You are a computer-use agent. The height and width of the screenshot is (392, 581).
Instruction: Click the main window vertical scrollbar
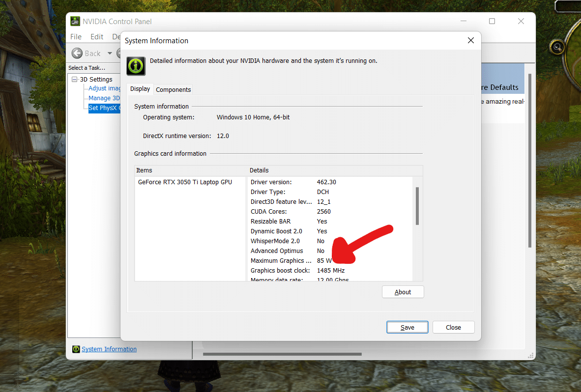coord(530,160)
